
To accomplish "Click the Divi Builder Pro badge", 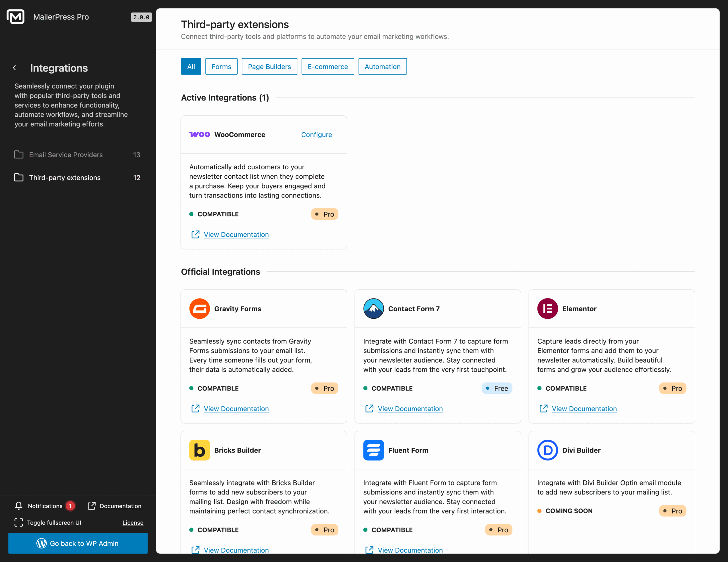I will (x=672, y=510).
